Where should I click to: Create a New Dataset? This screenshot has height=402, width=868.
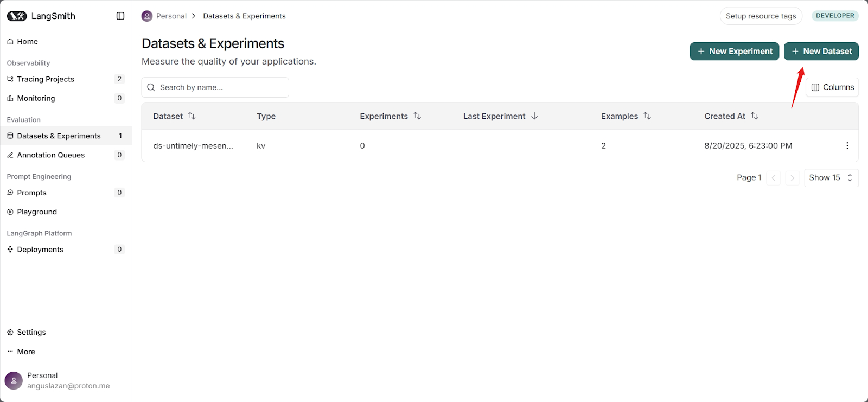(x=821, y=51)
